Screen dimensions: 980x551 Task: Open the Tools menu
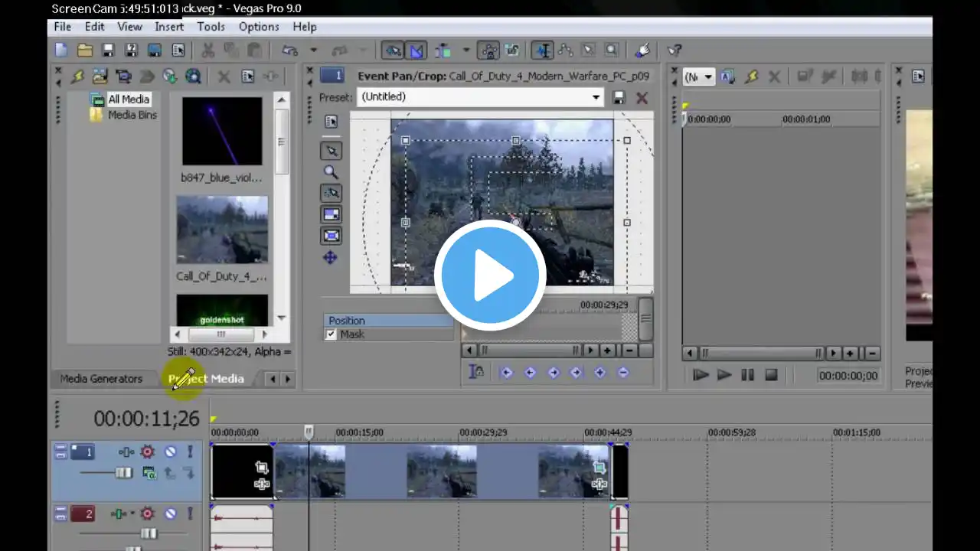(211, 27)
